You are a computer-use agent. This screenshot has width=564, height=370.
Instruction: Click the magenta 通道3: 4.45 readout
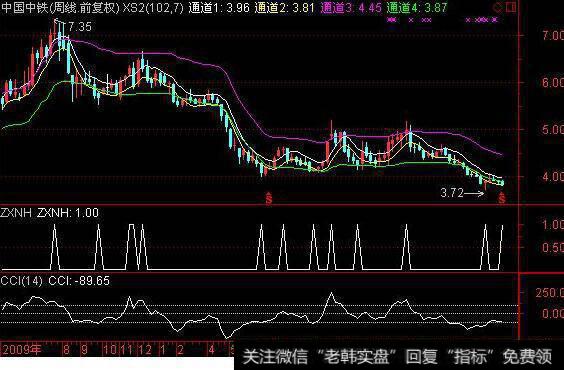[x=351, y=8]
